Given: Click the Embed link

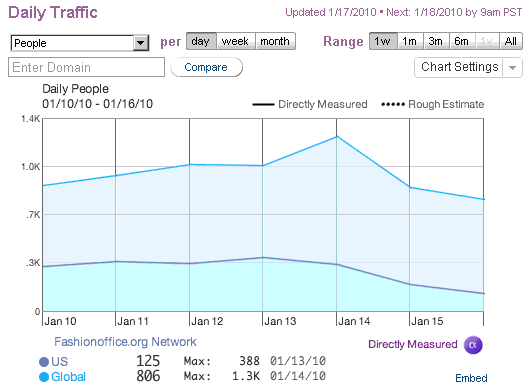Looking at the screenshot, I should click(471, 378).
